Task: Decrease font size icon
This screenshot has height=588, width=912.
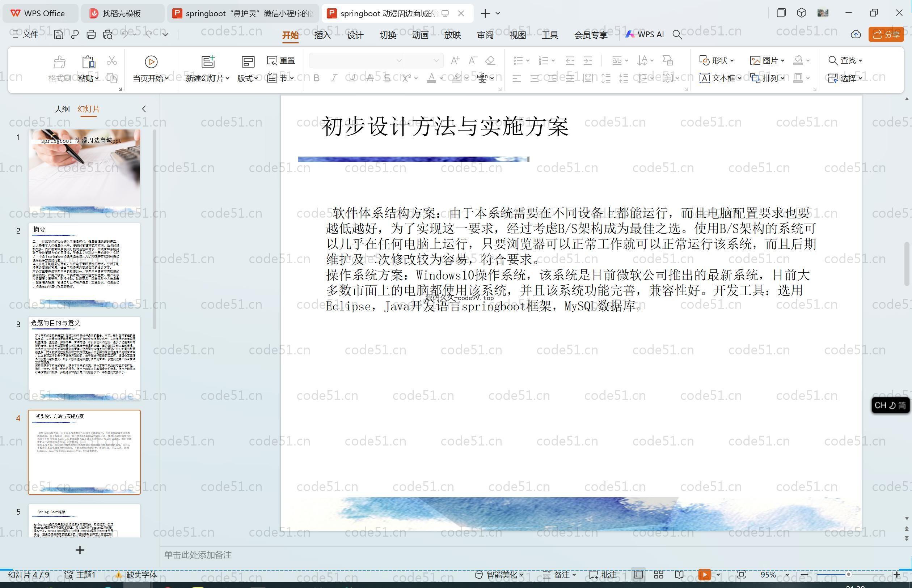Action: pos(473,60)
